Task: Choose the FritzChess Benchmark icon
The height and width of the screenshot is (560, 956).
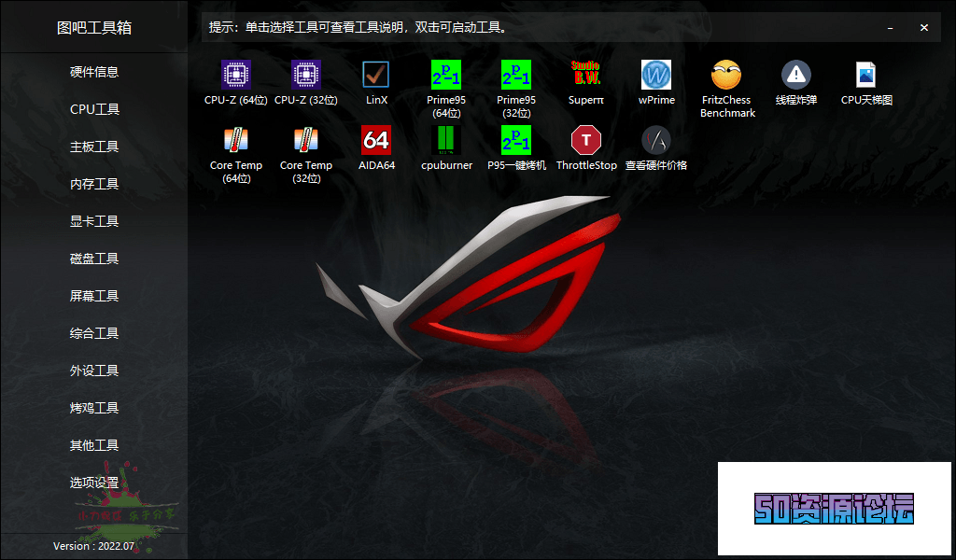Action: click(726, 75)
